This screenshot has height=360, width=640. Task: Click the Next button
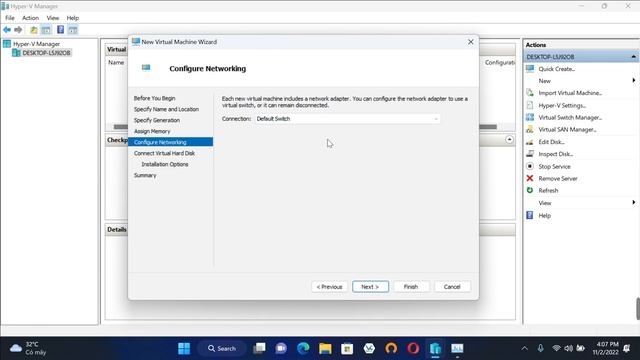point(370,287)
